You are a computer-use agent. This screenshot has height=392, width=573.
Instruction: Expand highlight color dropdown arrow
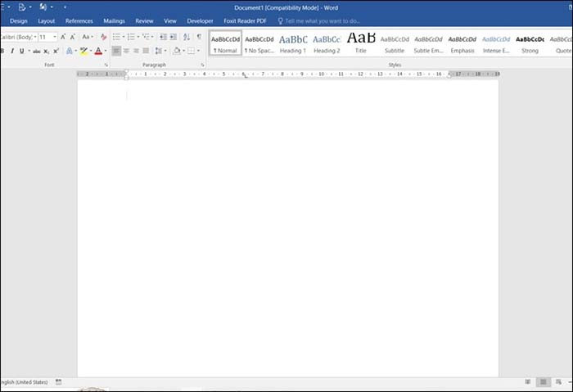tap(91, 51)
